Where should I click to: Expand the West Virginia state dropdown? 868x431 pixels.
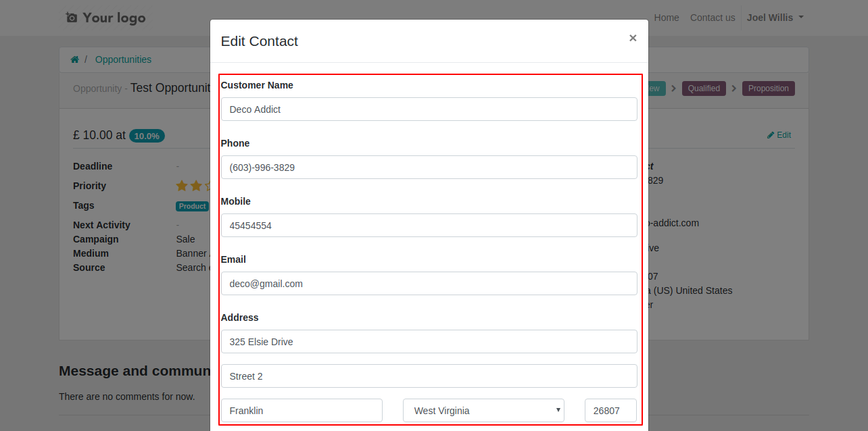(483, 410)
